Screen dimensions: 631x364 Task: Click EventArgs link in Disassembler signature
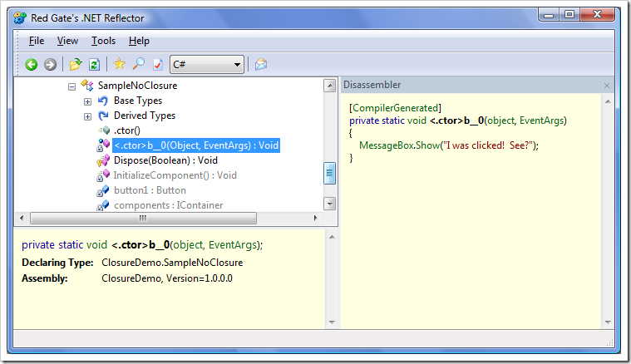(x=541, y=121)
